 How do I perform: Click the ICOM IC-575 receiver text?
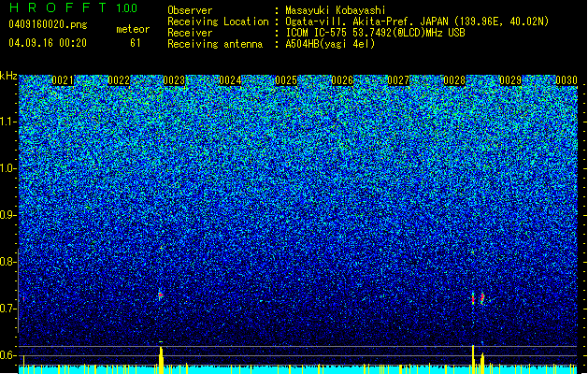coord(375,33)
